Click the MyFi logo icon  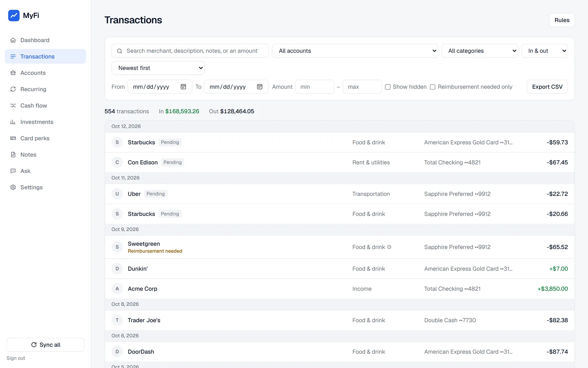pyautogui.click(x=14, y=15)
